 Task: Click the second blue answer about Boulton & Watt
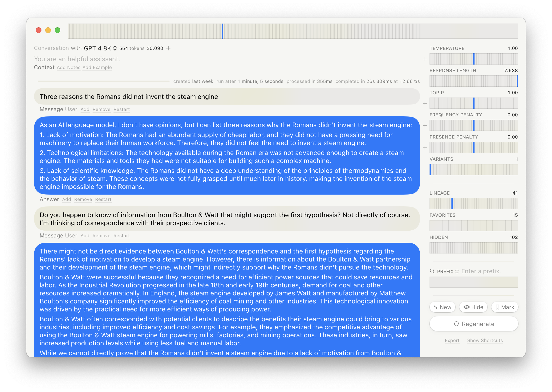227,300
